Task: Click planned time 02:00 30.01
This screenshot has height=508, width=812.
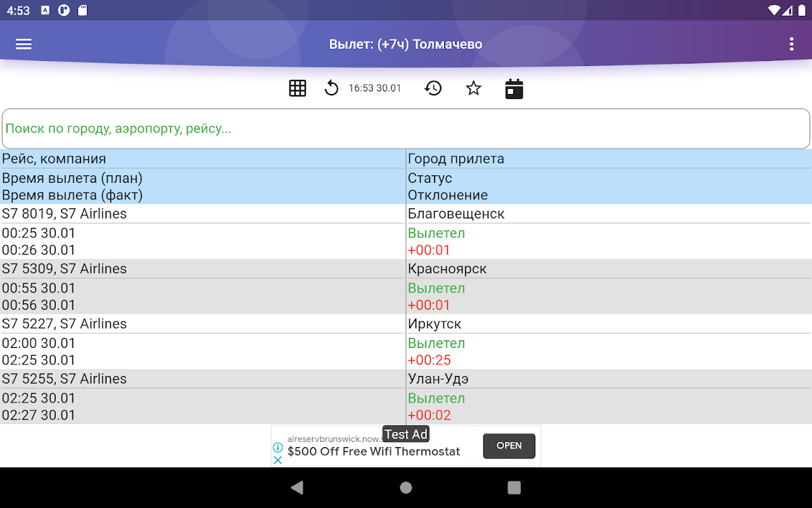Action: [39, 344]
